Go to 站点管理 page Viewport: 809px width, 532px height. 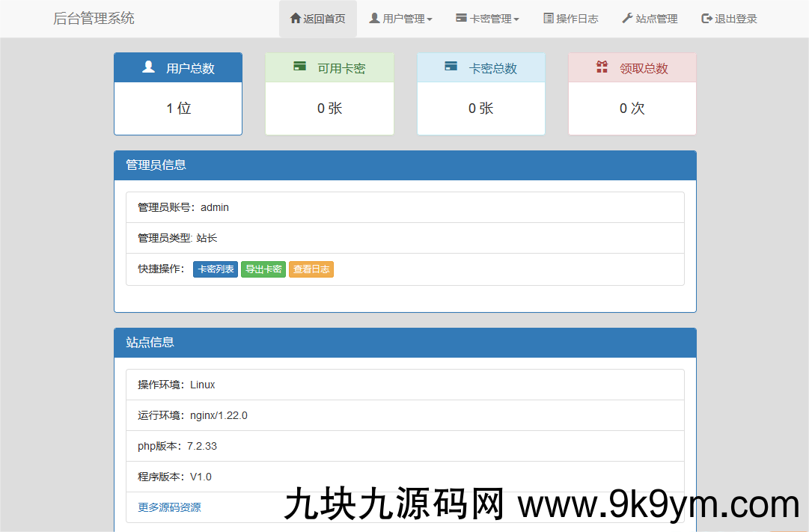(x=650, y=19)
